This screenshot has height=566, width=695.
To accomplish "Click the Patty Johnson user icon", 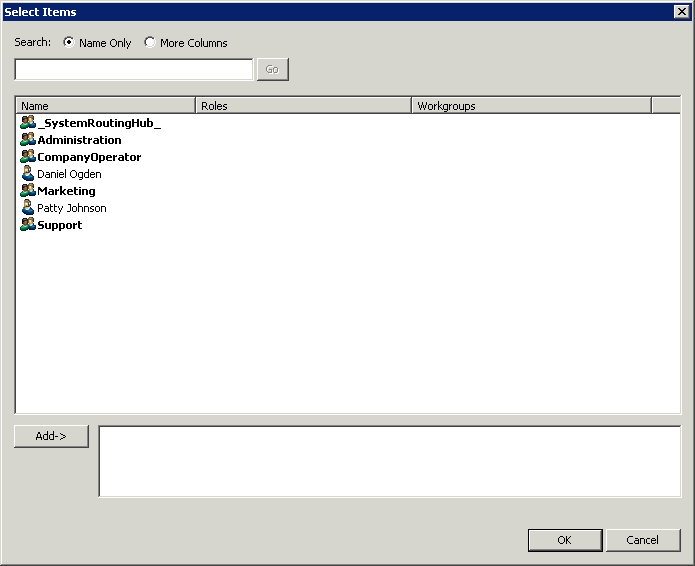I will [28, 208].
